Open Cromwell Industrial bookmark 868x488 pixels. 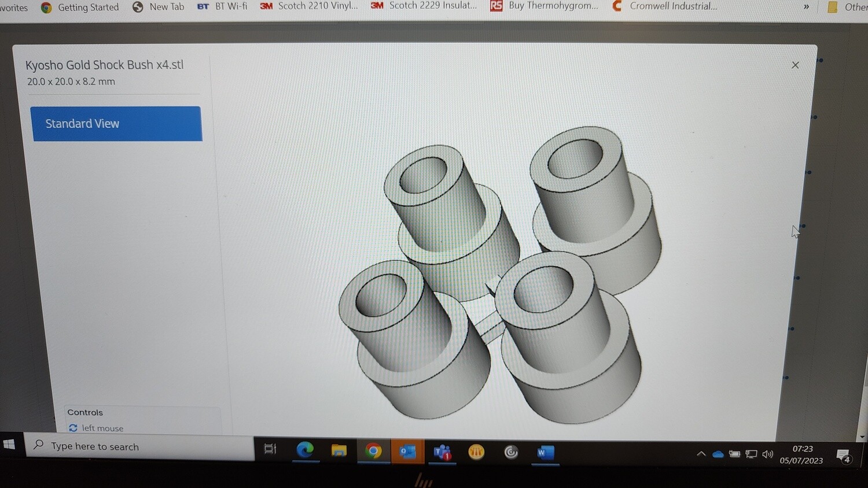coord(665,6)
